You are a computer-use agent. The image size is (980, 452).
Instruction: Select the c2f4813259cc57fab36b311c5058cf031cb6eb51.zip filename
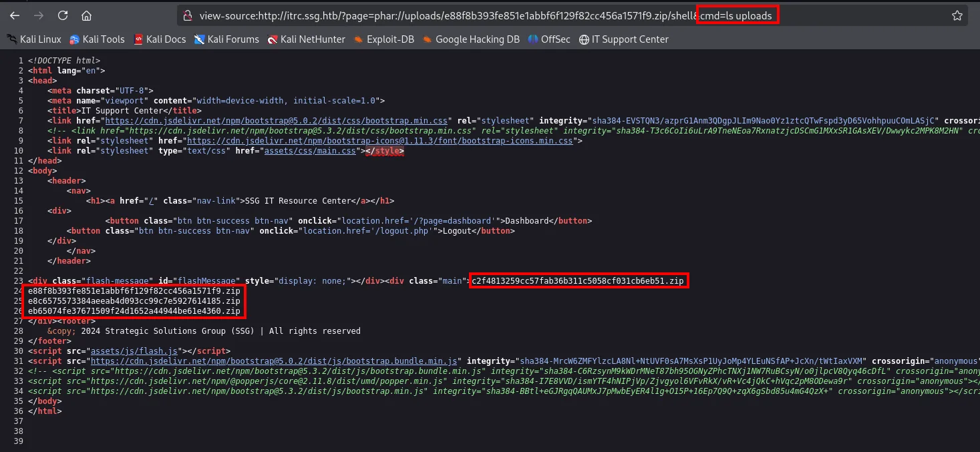(578, 281)
